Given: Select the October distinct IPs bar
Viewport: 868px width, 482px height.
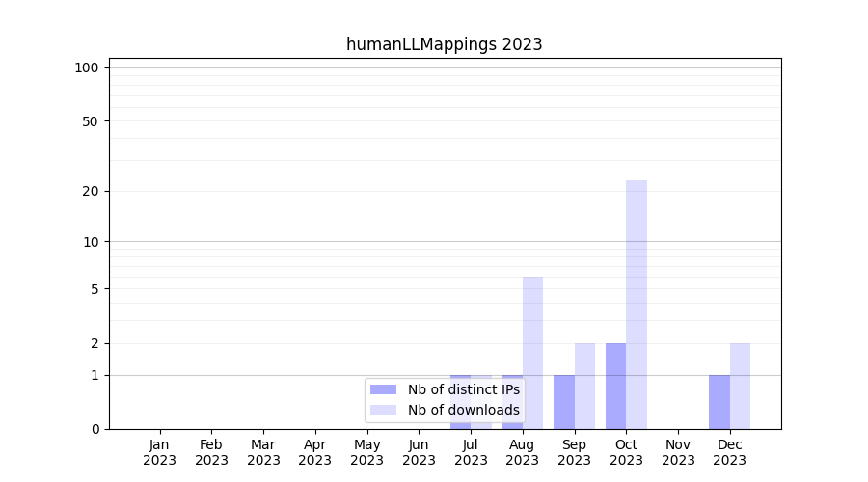Looking at the screenshot, I should click(615, 386).
